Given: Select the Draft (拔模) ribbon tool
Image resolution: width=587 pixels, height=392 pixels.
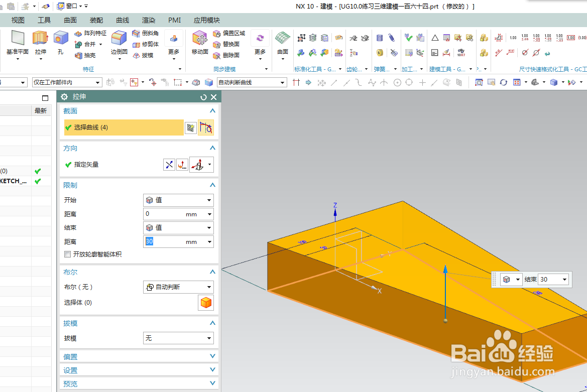Looking at the screenshot, I should click(143, 55).
